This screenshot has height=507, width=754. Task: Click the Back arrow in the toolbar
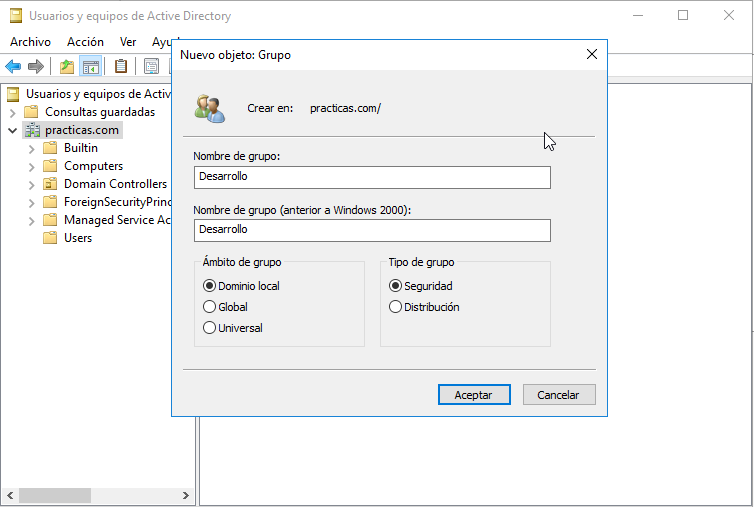pyautogui.click(x=13, y=66)
